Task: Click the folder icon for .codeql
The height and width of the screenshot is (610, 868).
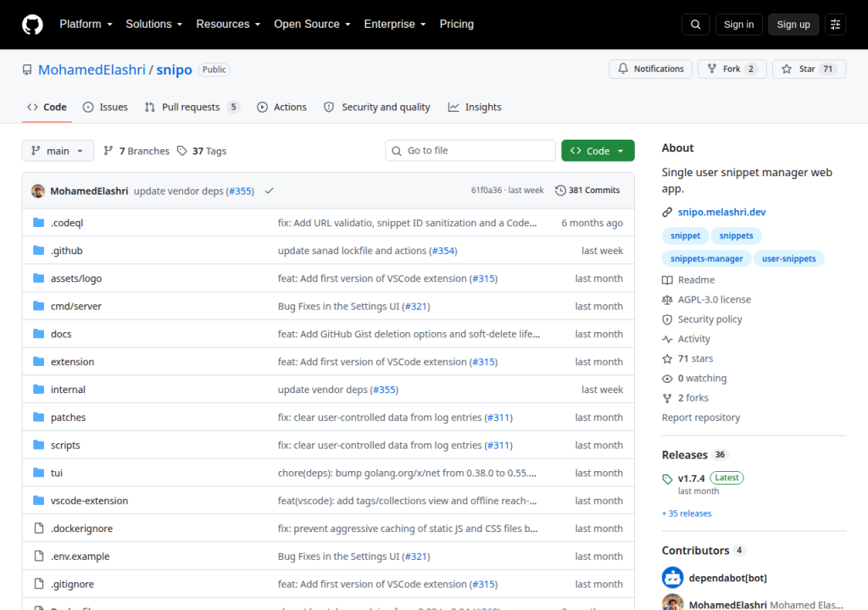Action: [x=39, y=223]
